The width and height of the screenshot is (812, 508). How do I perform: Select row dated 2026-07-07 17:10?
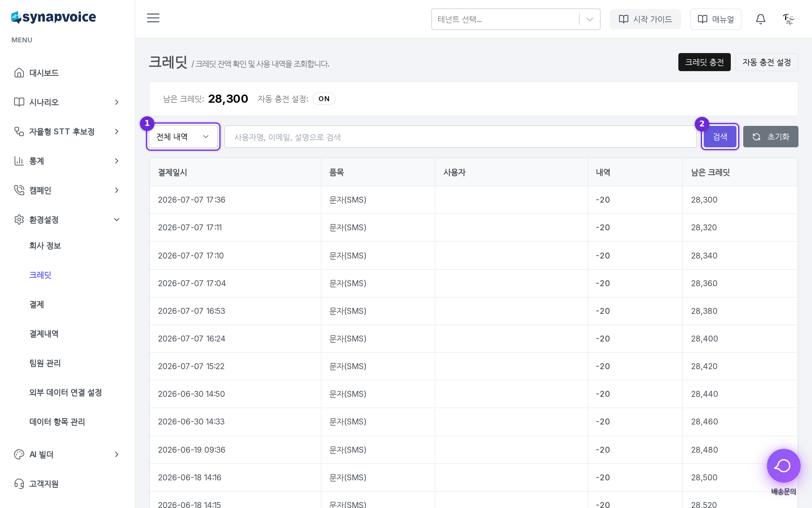[473, 255]
